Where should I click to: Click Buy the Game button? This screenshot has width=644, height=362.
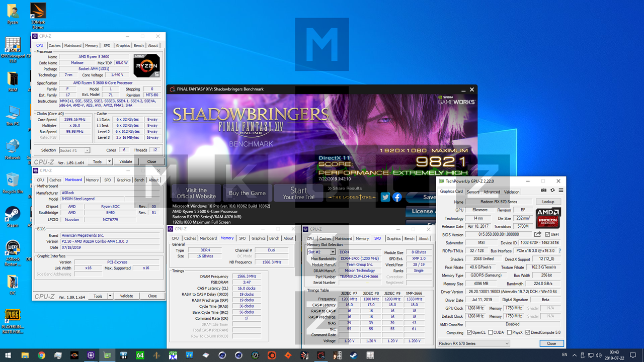(x=248, y=193)
